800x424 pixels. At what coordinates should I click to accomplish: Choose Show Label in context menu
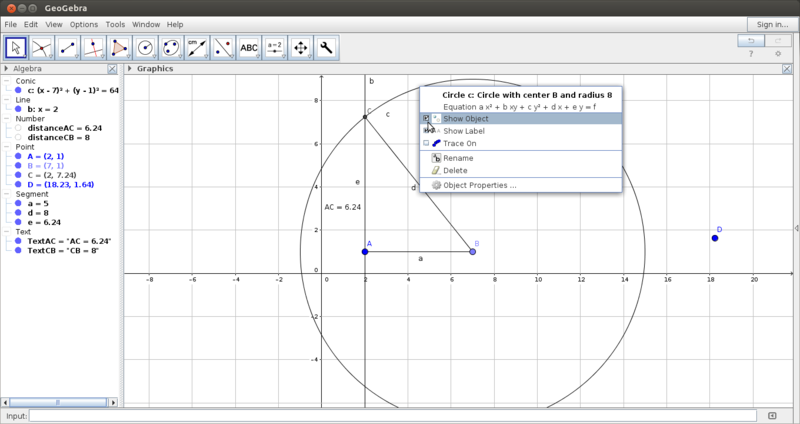520,131
